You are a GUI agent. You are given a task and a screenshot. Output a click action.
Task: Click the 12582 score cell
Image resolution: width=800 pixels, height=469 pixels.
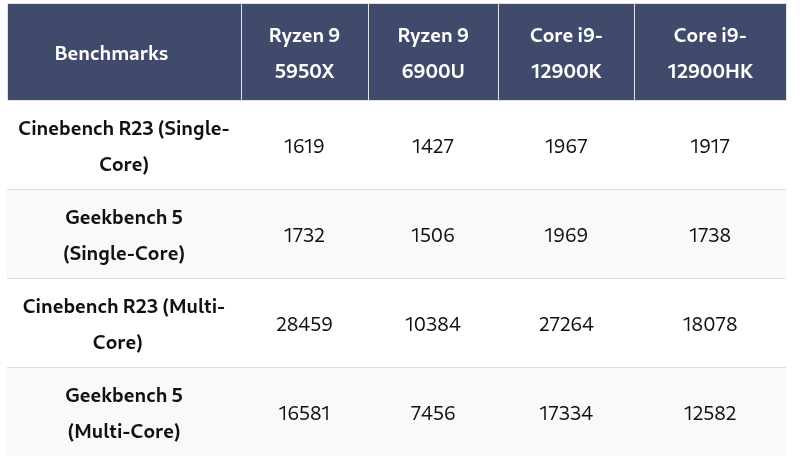pyautogui.click(x=710, y=413)
